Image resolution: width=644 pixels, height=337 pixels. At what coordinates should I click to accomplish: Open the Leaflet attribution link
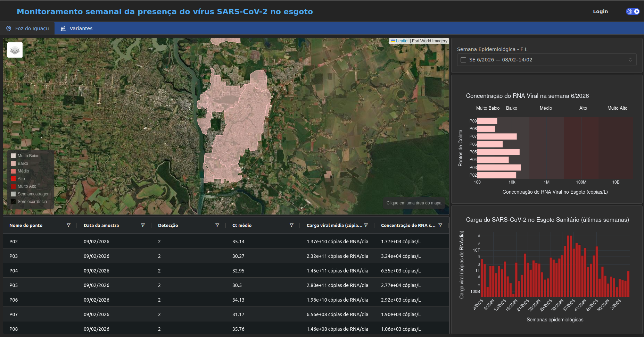pos(402,41)
